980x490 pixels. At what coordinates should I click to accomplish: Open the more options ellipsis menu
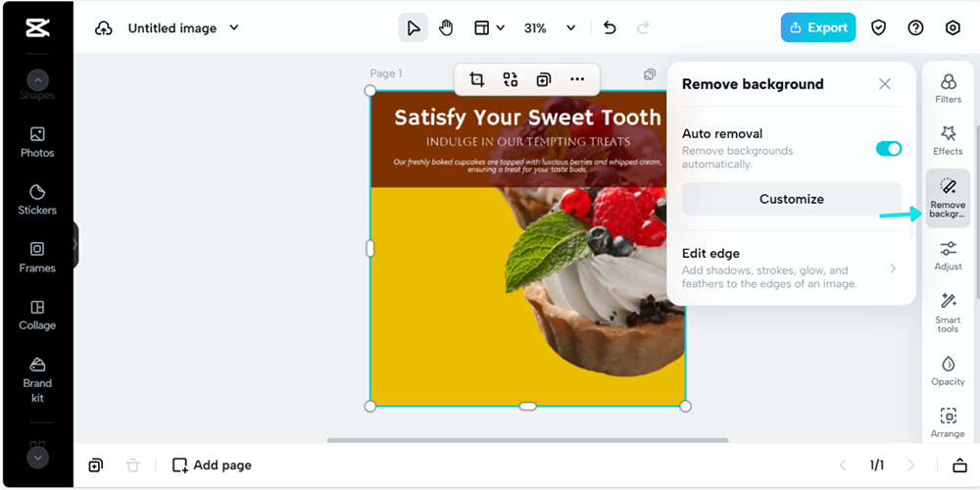[577, 79]
